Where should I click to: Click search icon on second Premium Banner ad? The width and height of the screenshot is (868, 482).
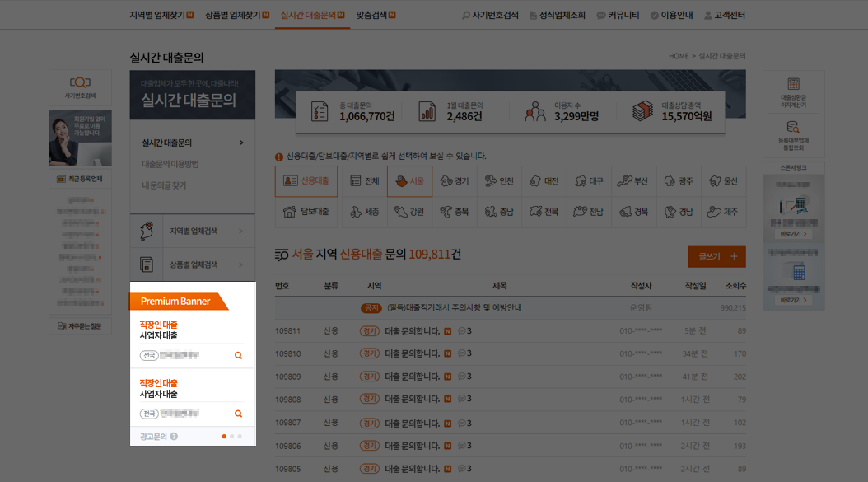238,414
